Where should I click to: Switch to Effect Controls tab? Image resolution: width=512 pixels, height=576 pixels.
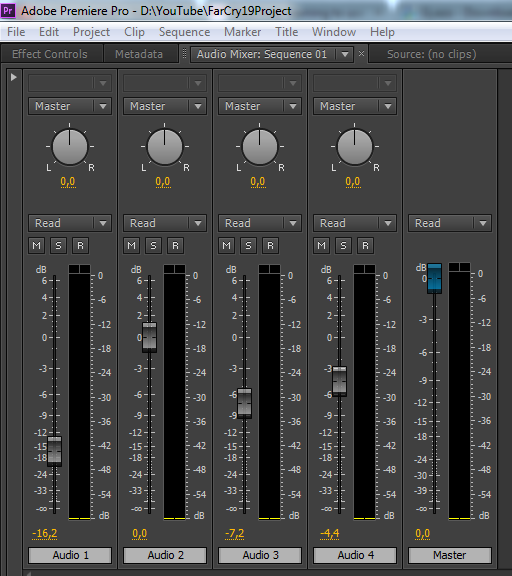[50, 54]
